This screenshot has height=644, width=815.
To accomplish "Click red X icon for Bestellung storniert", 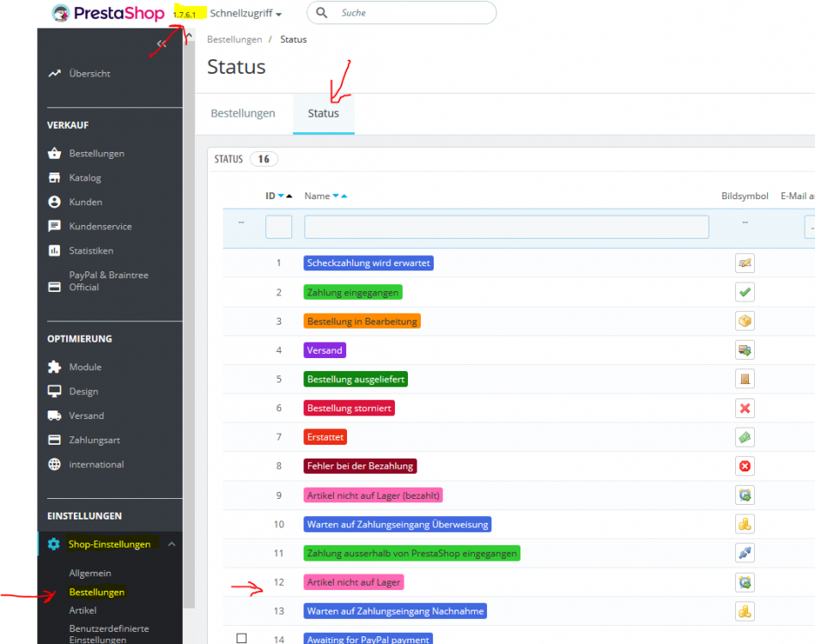I will pos(745,409).
